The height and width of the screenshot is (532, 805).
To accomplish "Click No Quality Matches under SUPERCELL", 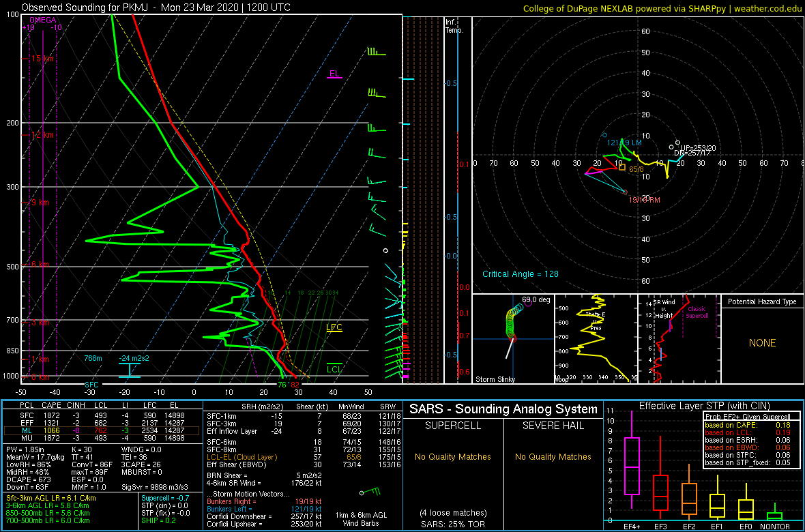I will [453, 456].
